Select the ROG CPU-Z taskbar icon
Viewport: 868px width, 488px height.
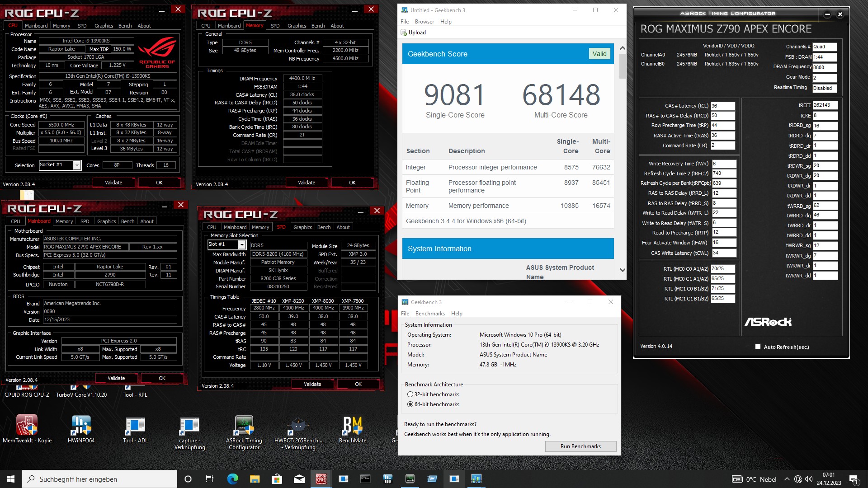tap(321, 479)
